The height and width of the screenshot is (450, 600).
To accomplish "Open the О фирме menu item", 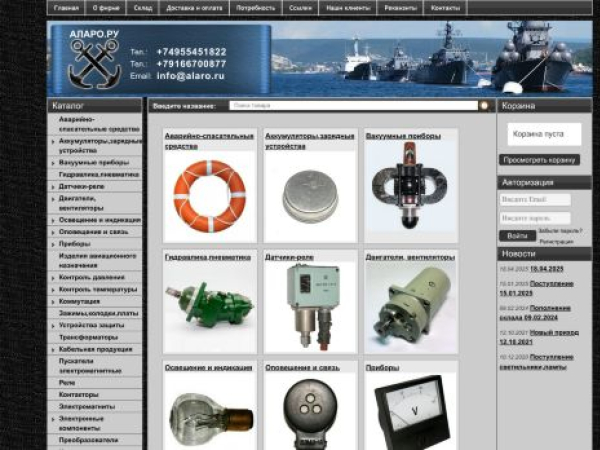I will [x=107, y=7].
